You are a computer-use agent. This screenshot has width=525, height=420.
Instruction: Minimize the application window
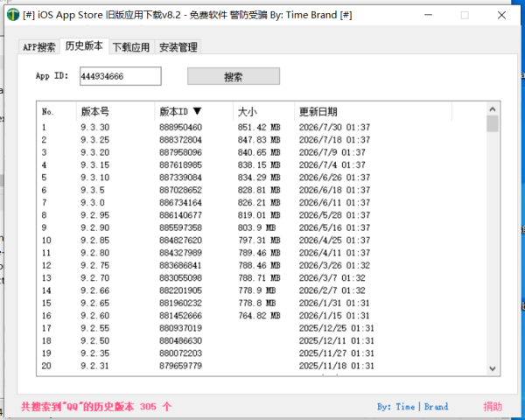[x=428, y=15]
